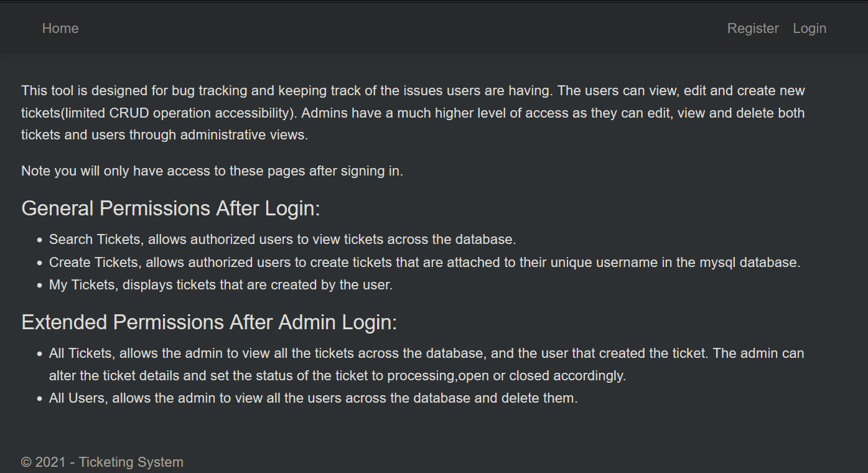This screenshot has width=868, height=473.
Task: Click the Extended Permissions After Admin Login heading
Action: tap(210, 322)
